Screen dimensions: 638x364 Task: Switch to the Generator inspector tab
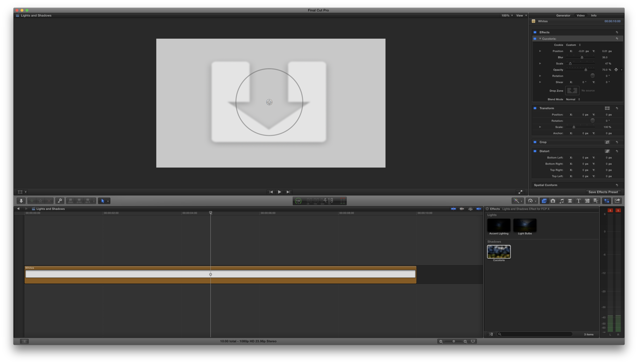[x=563, y=15]
